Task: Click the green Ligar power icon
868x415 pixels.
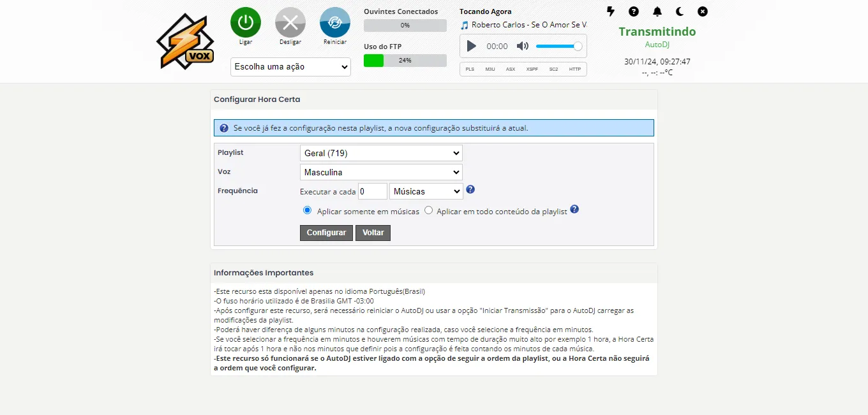Action: (x=246, y=22)
